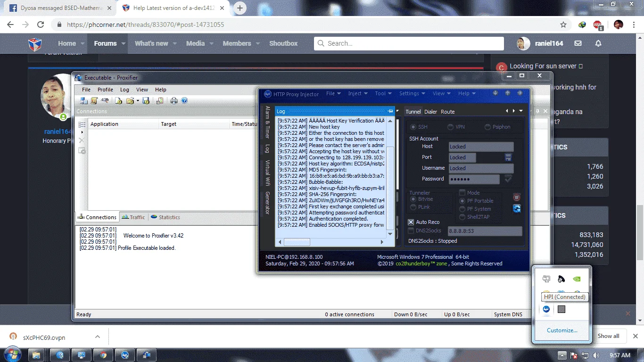The width and height of the screenshot is (644, 362).
Task: Select the SSH radio button
Action: [x=413, y=127]
